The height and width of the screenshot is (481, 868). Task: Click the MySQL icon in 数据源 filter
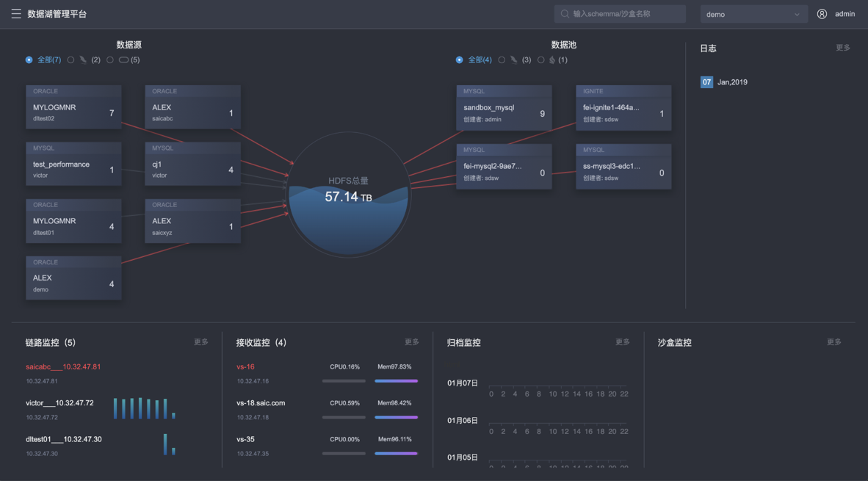[83, 60]
